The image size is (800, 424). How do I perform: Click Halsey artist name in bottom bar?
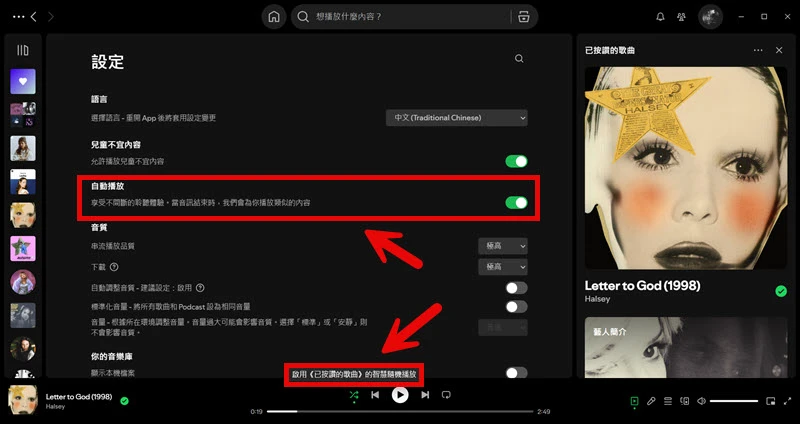(54, 407)
